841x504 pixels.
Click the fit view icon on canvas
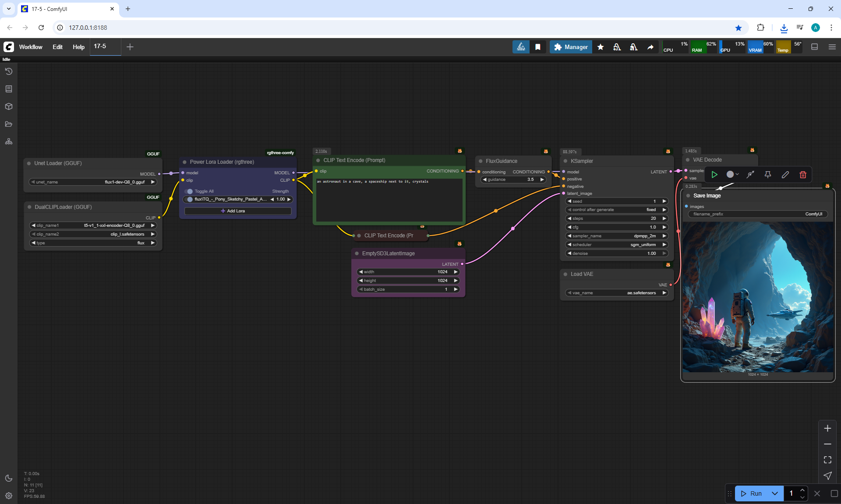coord(827,460)
